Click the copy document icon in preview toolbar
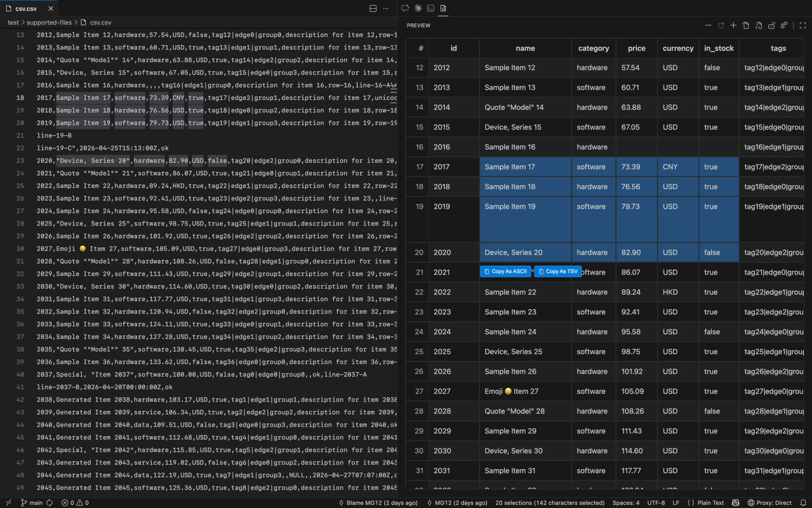Screen dimensions: 812x508 tap(746, 25)
